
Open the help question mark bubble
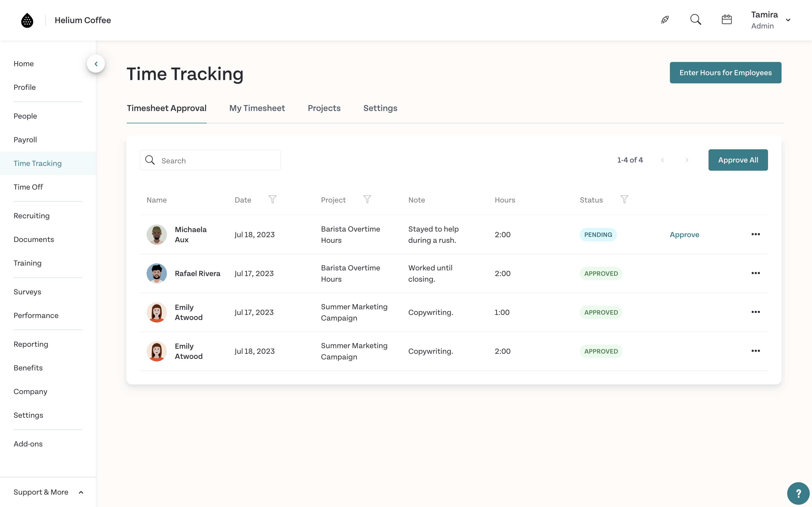click(798, 493)
